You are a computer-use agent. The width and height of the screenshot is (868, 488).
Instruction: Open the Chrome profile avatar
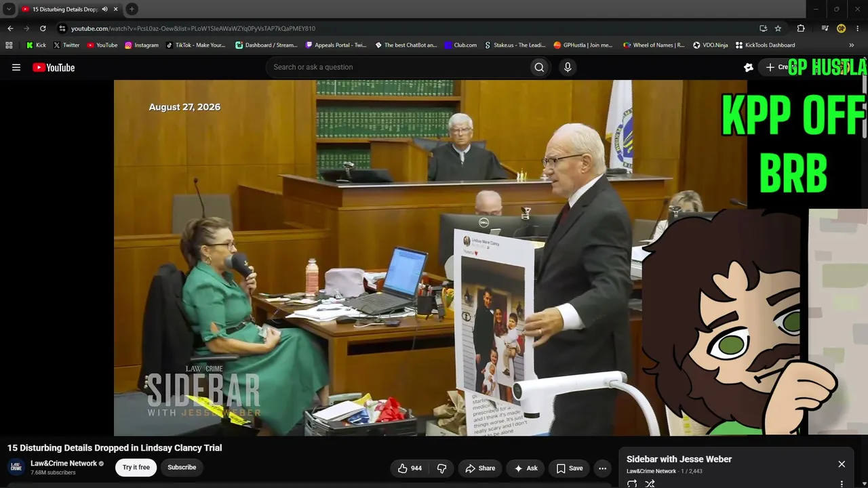tap(841, 28)
